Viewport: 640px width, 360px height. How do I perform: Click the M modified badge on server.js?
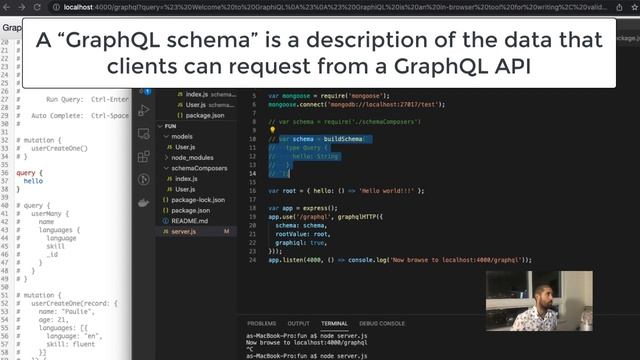click(x=227, y=231)
